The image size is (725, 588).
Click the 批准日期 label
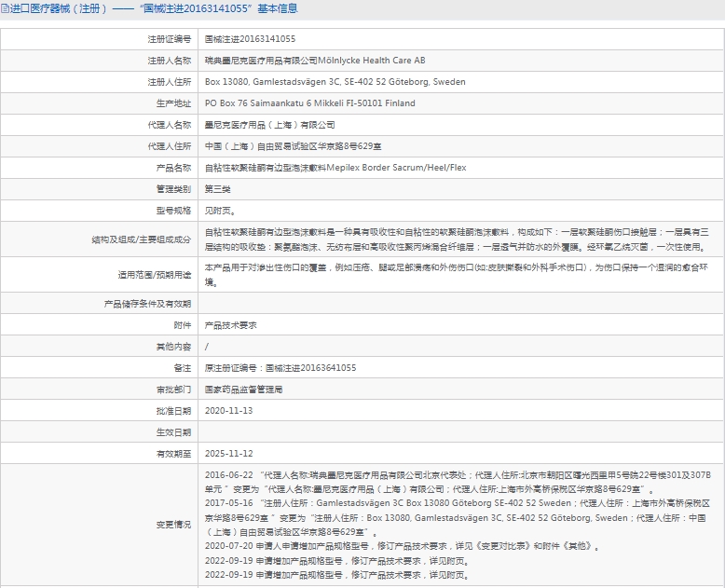coord(173,411)
